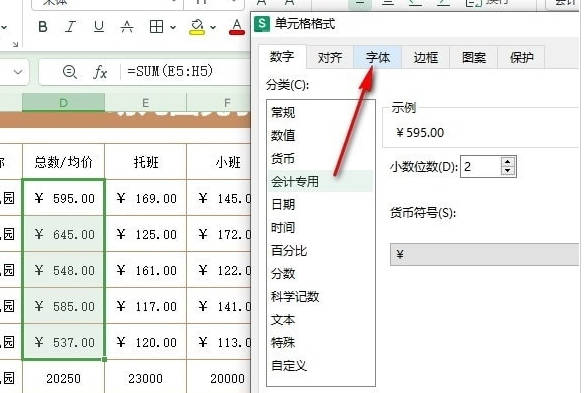Select 文本 category

[320, 320]
